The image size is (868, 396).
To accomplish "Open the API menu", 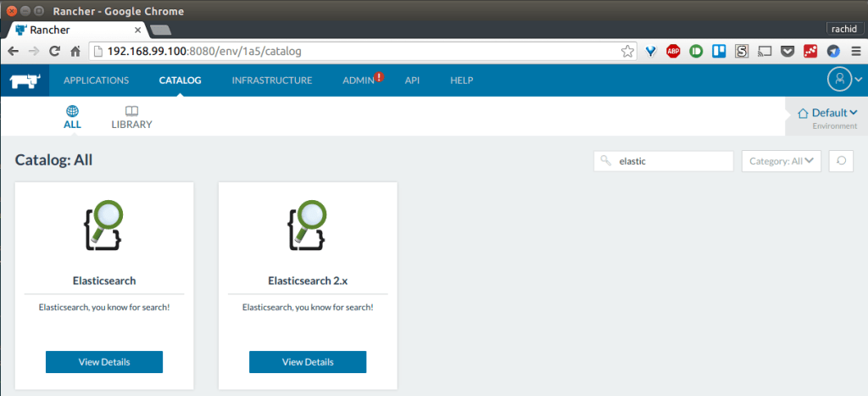I will (x=412, y=81).
